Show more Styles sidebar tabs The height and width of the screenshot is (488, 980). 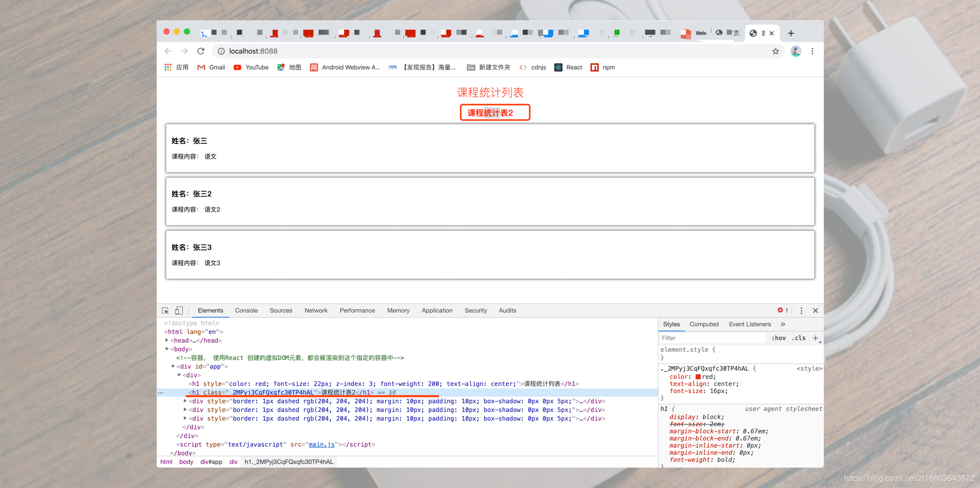783,324
